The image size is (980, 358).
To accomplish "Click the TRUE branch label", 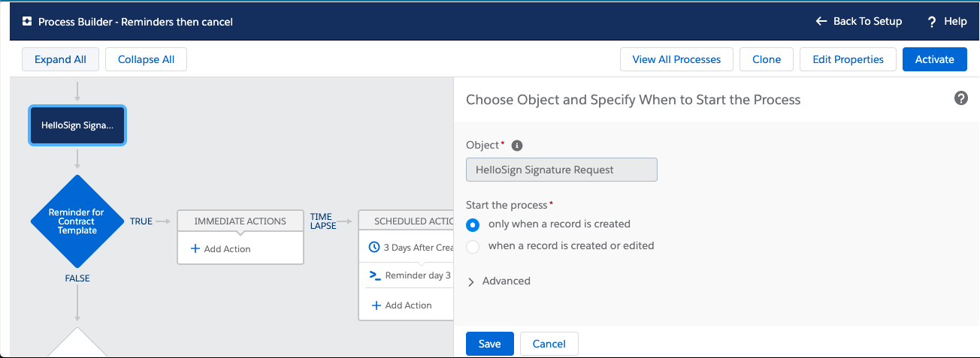I will (141, 221).
